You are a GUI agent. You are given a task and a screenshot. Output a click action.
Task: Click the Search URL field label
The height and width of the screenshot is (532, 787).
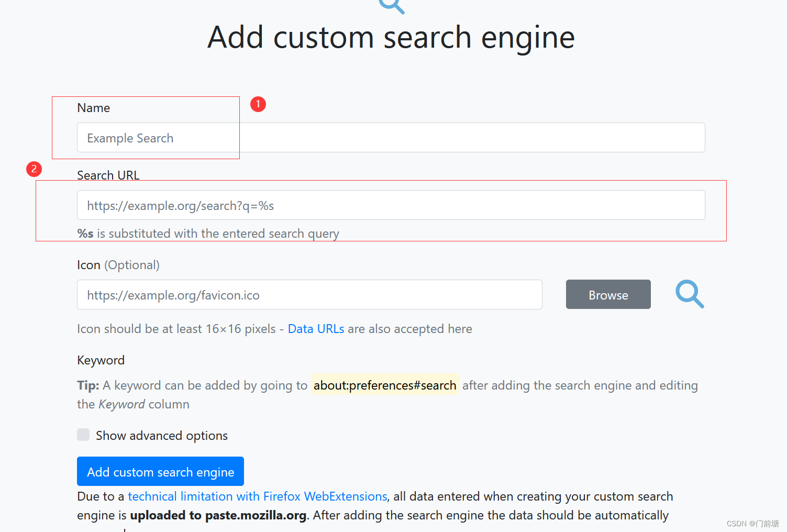[108, 175]
